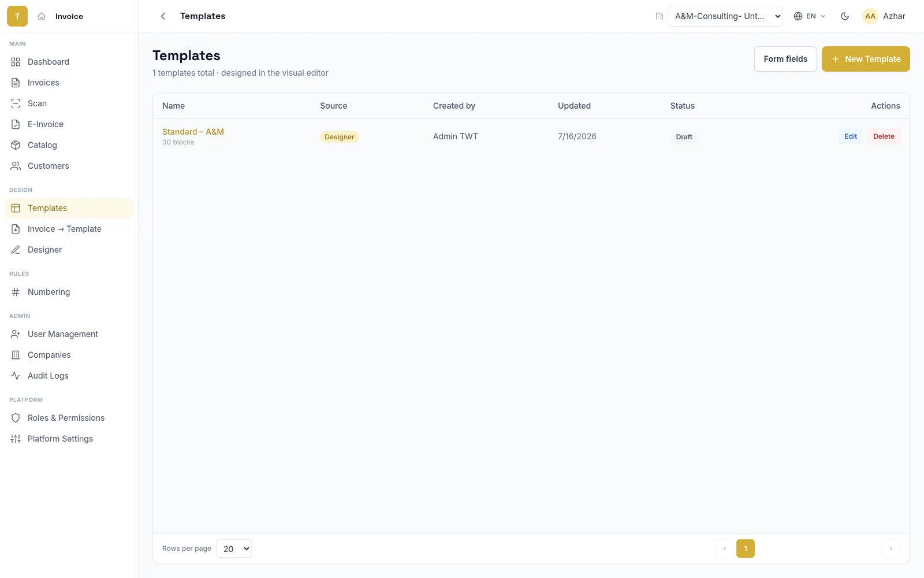Click the Catalog box icon

click(16, 145)
